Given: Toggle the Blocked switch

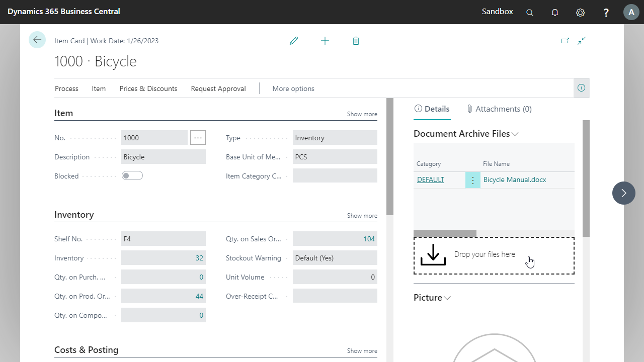Looking at the screenshot, I should point(132,175).
